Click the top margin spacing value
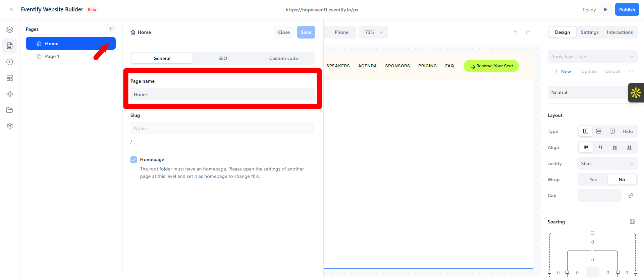Screen dimensions: 644x277 593,242
